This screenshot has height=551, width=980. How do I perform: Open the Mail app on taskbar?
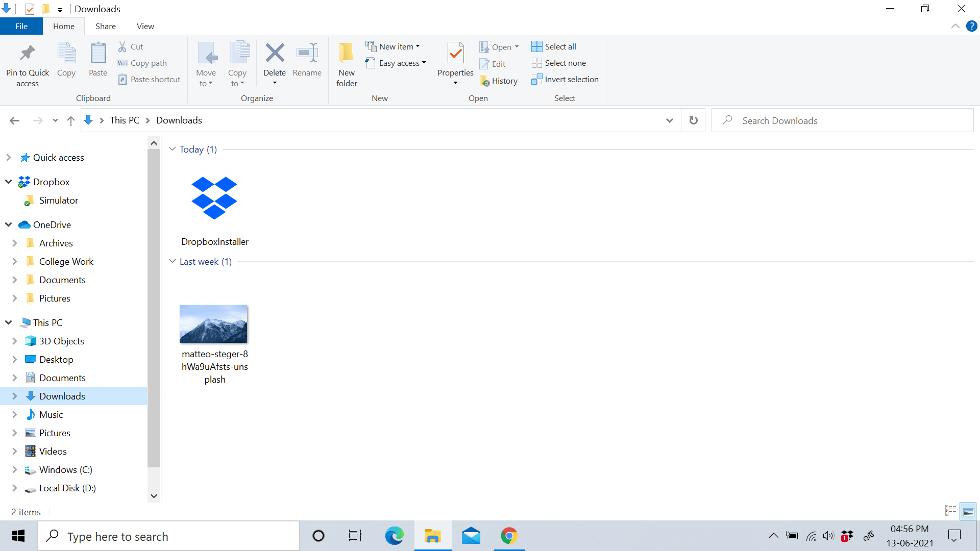click(x=471, y=536)
